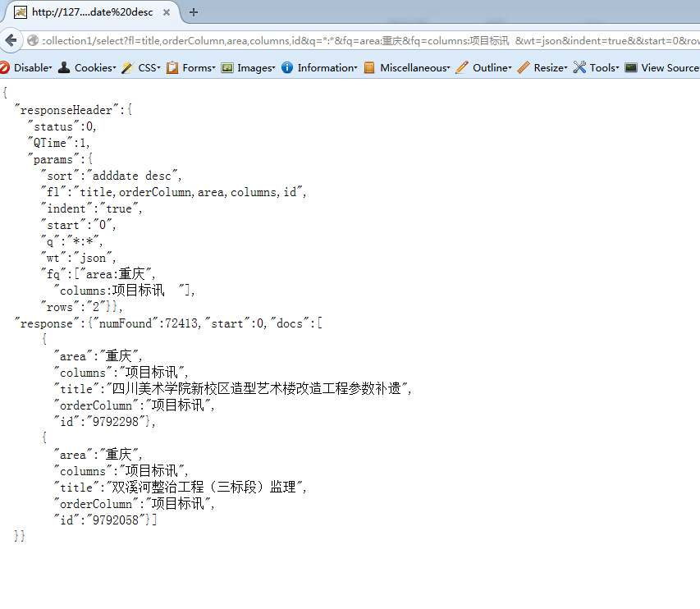
Task: Click the "rows":"2" line
Action: point(81,307)
